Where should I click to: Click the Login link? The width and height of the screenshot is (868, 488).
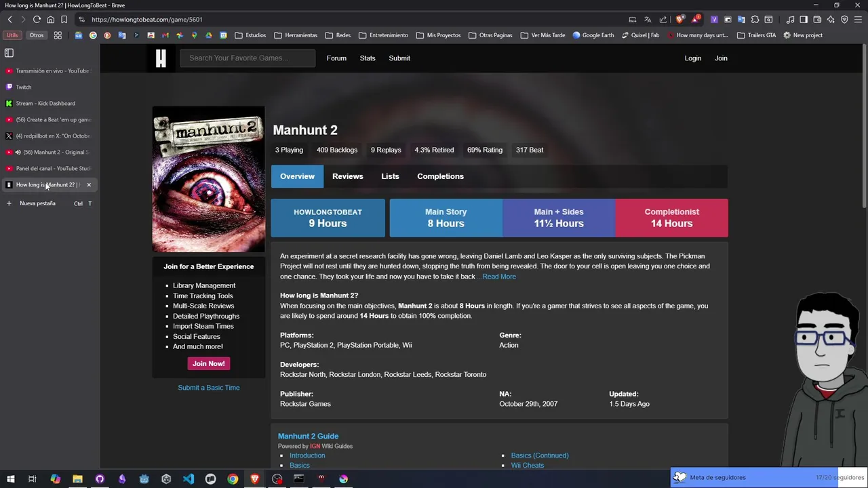[693, 58]
